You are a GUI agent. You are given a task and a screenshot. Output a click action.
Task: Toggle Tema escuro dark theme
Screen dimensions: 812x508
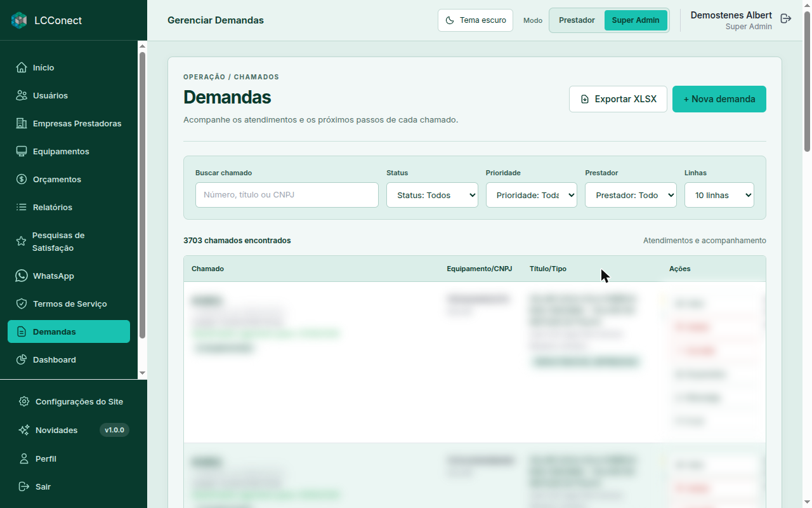click(476, 20)
